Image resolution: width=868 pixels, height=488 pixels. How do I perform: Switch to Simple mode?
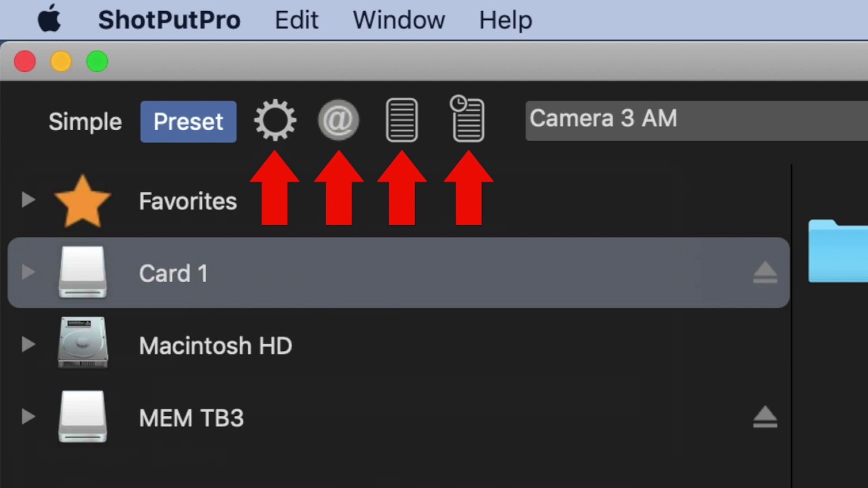click(x=85, y=122)
